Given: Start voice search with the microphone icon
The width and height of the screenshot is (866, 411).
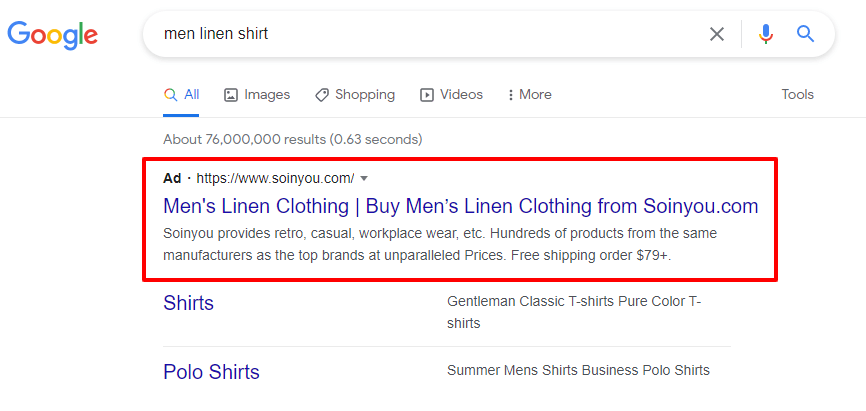Looking at the screenshot, I should pos(765,34).
